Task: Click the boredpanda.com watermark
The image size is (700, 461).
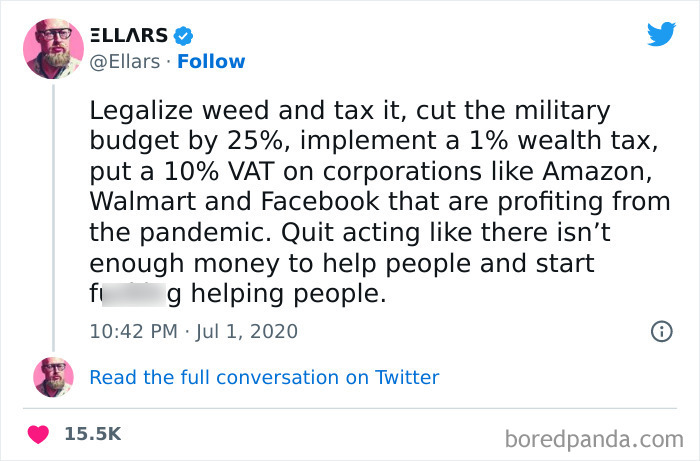Action: click(594, 440)
